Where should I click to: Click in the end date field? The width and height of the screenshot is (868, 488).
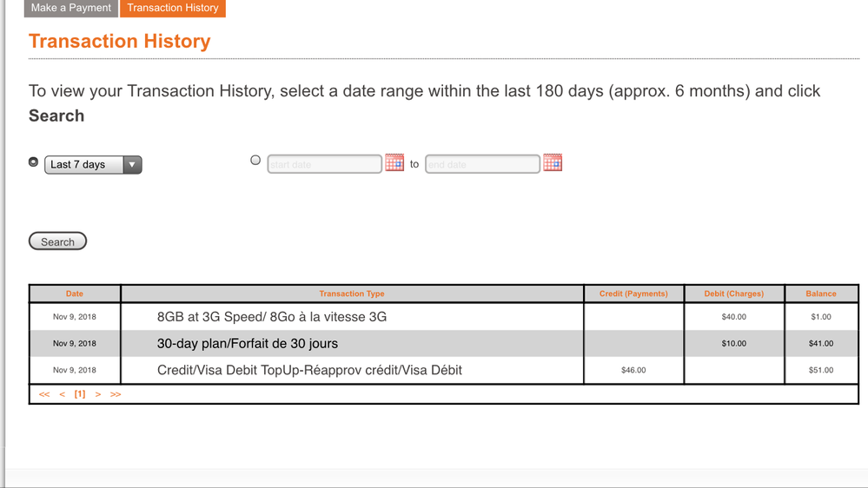coord(482,164)
